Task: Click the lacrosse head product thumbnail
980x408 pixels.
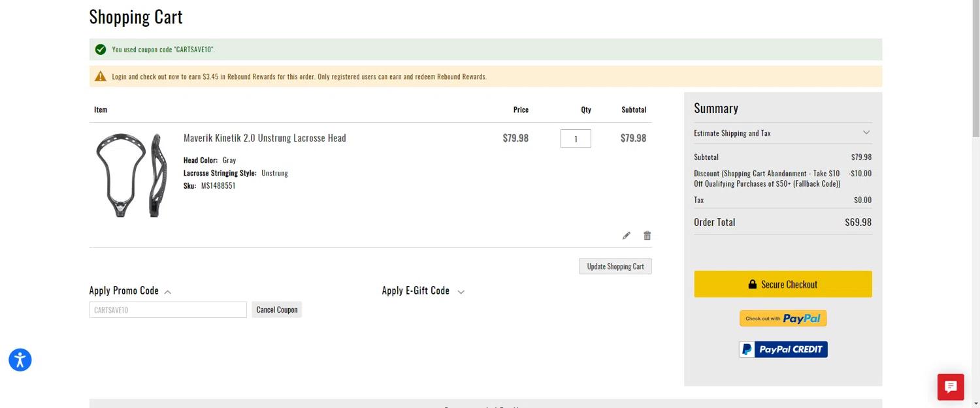Action: (131, 174)
